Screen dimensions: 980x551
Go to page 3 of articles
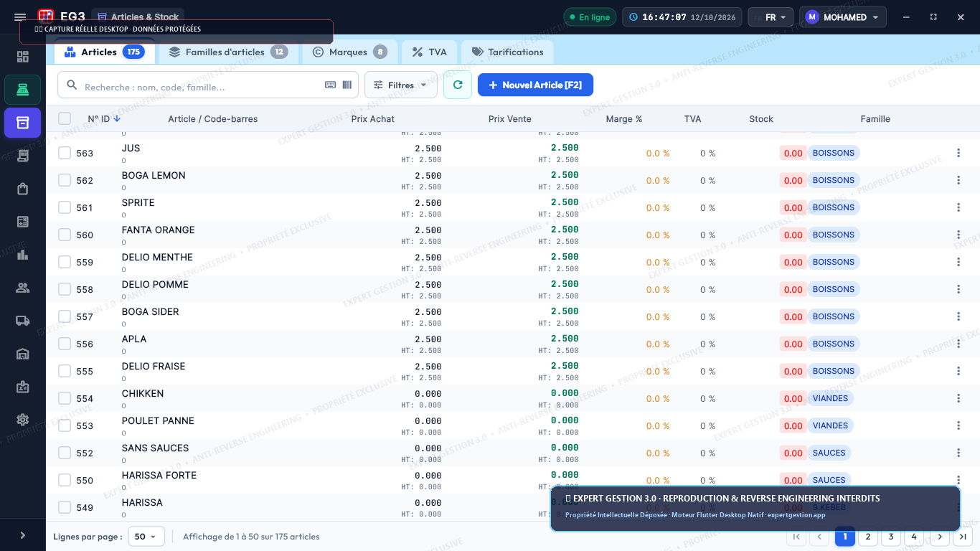point(891,537)
